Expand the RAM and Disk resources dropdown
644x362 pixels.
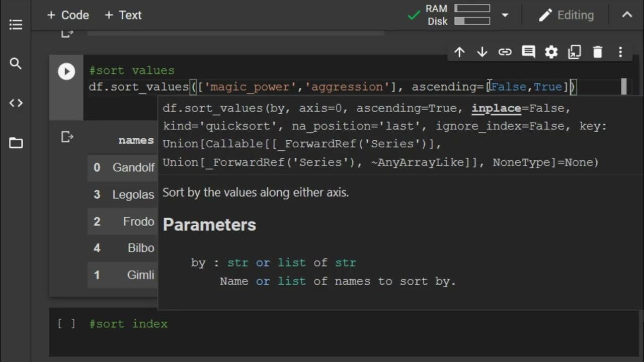(x=505, y=15)
